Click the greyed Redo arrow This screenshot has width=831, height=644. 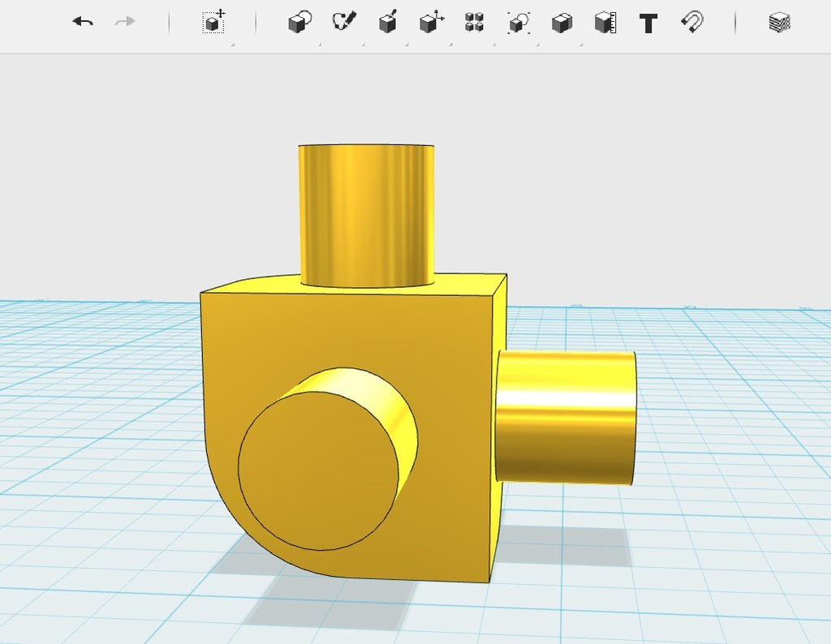pyautogui.click(x=125, y=22)
